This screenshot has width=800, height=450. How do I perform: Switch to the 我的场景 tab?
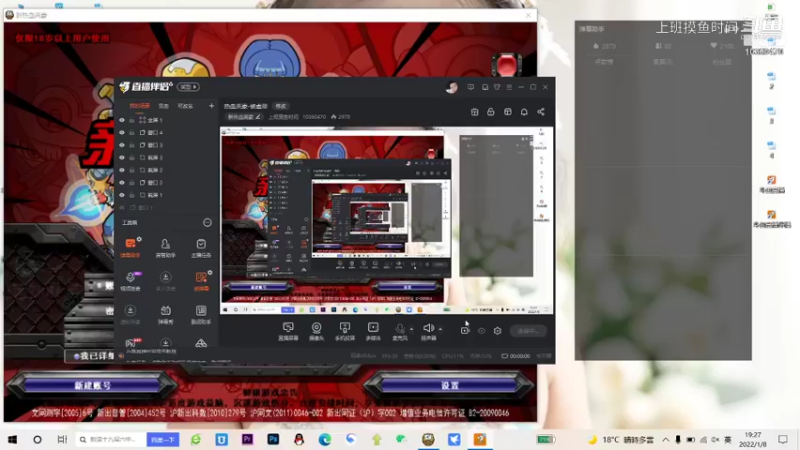pos(139,106)
